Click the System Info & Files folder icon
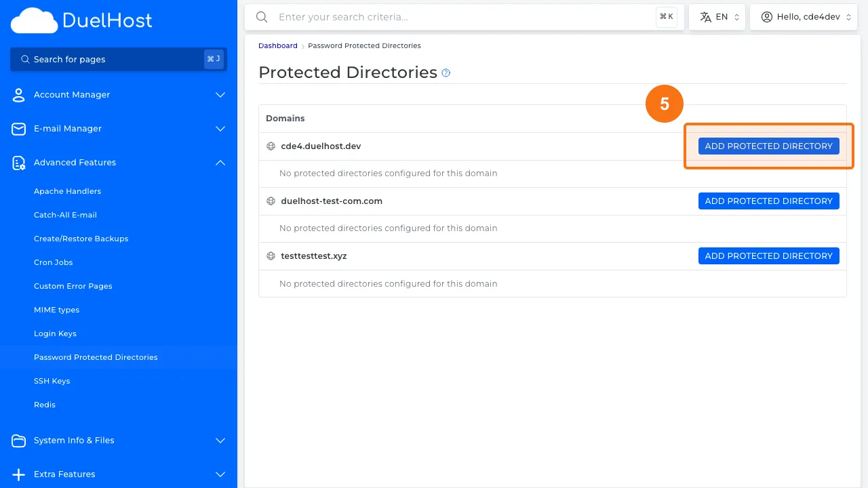The height and width of the screenshot is (488, 868). click(x=19, y=441)
